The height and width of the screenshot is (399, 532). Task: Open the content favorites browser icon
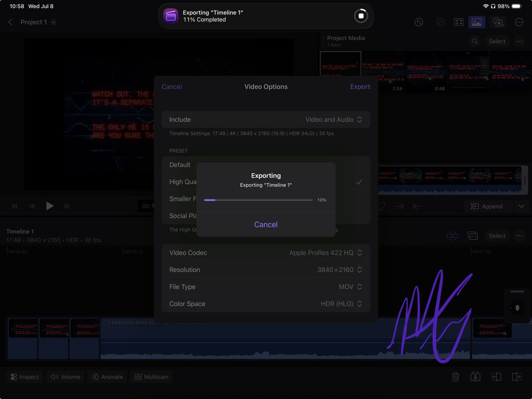(498, 22)
